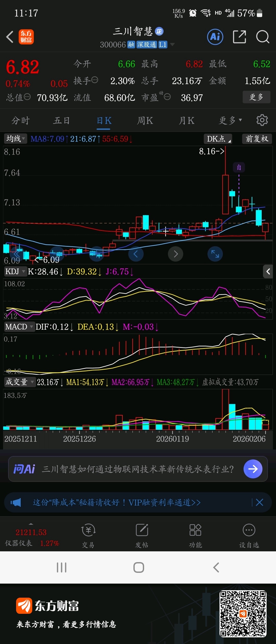
Task: Tap the share/export icon
Action: 239,37
